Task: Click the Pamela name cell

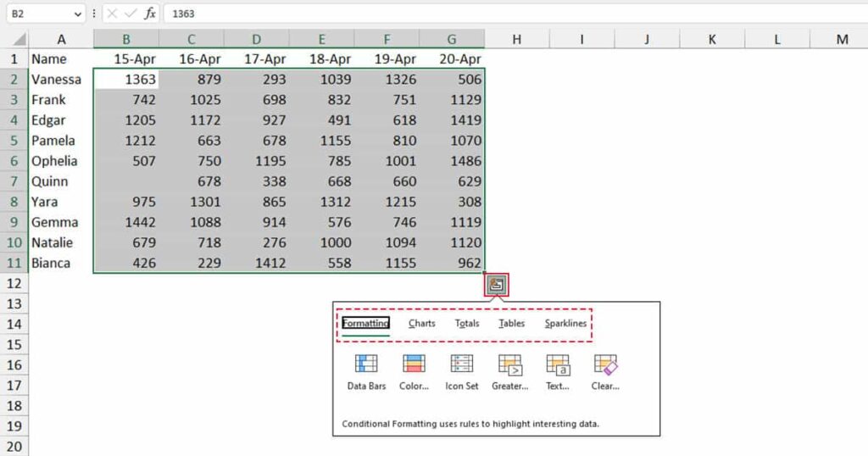Action: pyautogui.click(x=61, y=141)
